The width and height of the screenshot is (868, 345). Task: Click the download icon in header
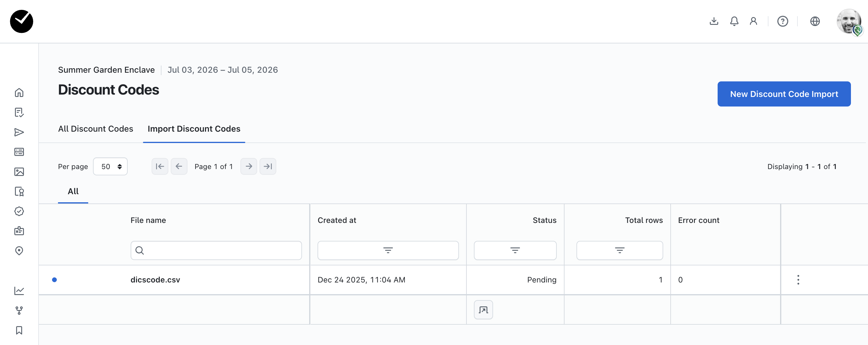[x=714, y=21]
